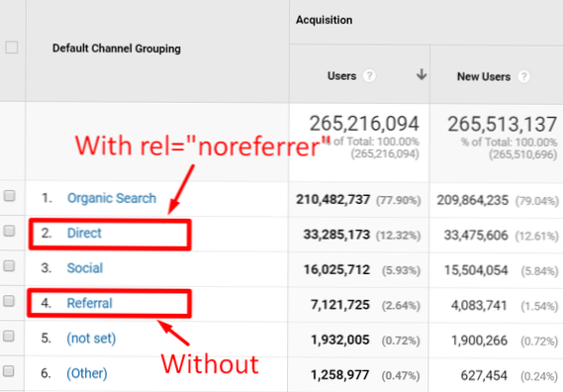The width and height of the screenshot is (563, 392).
Task: Toggle the select-all checkbox in the header
Action: [12, 48]
